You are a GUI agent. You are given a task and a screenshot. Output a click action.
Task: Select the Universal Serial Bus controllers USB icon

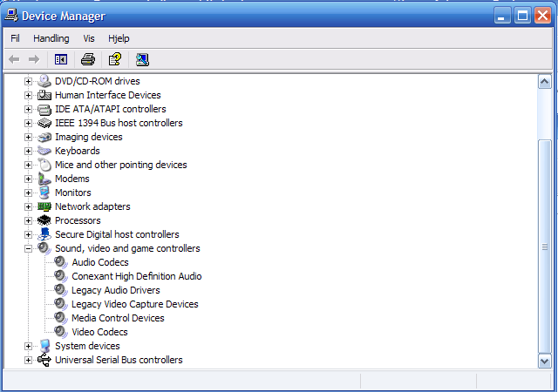(44, 360)
